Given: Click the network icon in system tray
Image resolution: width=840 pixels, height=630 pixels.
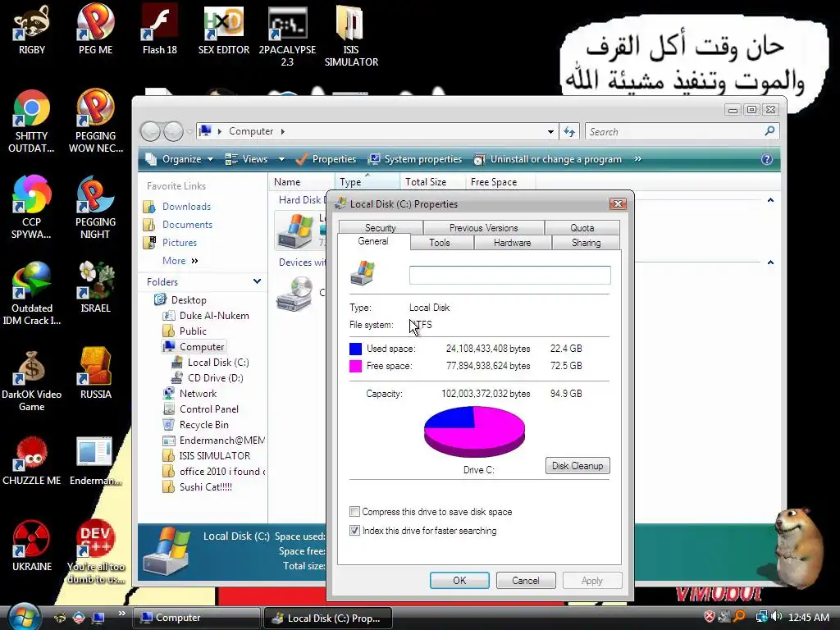Looking at the screenshot, I should pyautogui.click(x=760, y=617).
